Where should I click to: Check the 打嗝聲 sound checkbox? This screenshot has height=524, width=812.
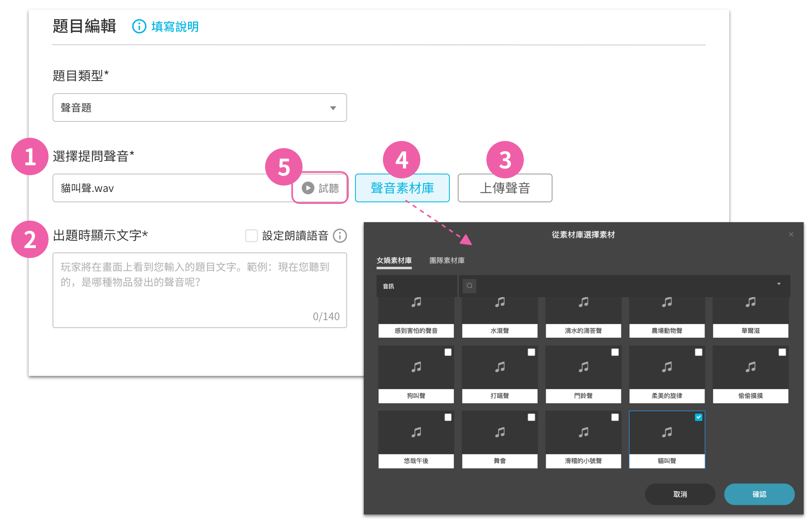click(x=531, y=352)
